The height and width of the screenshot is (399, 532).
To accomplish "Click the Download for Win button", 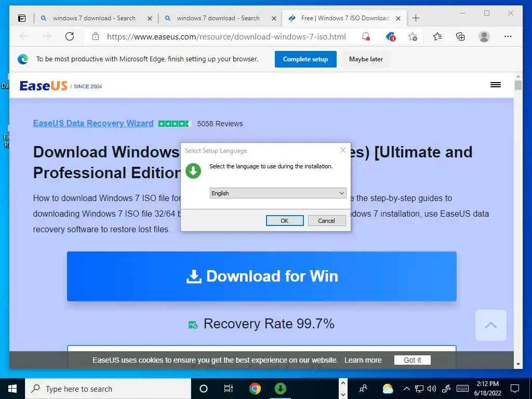I will click(262, 276).
